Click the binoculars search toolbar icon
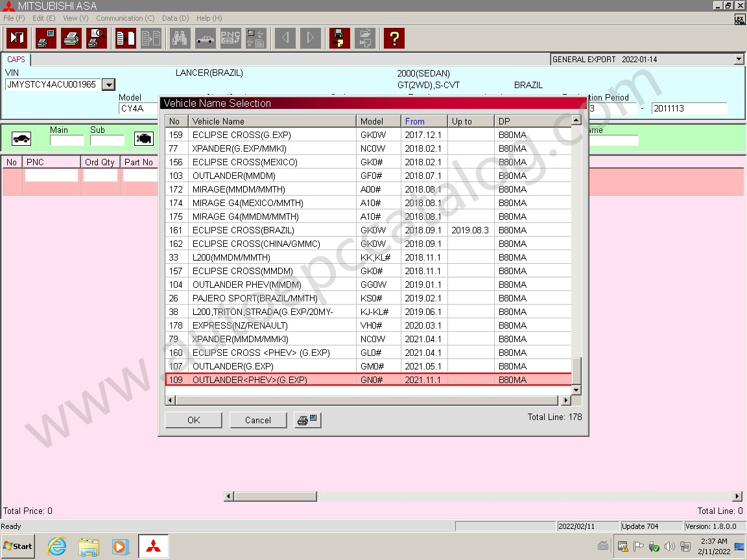Screen dimensions: 747x560 [x=180, y=38]
